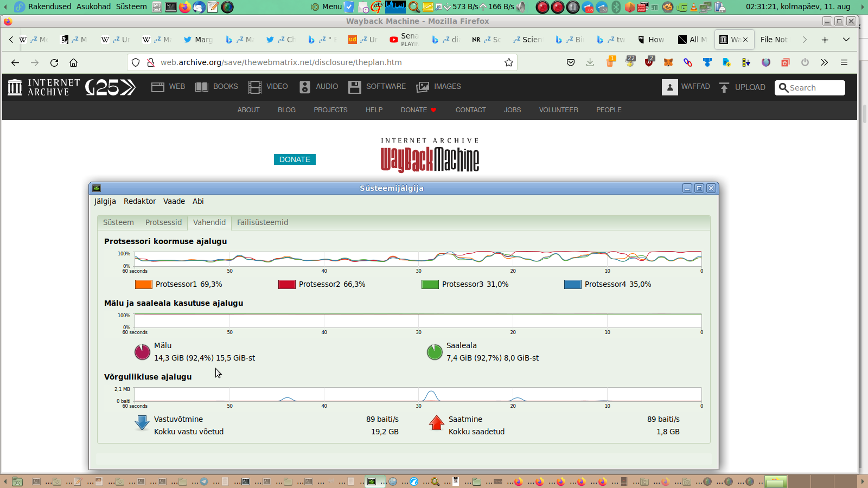Open the VOLUNTEER link
The width and height of the screenshot is (868, 488).
558,110
